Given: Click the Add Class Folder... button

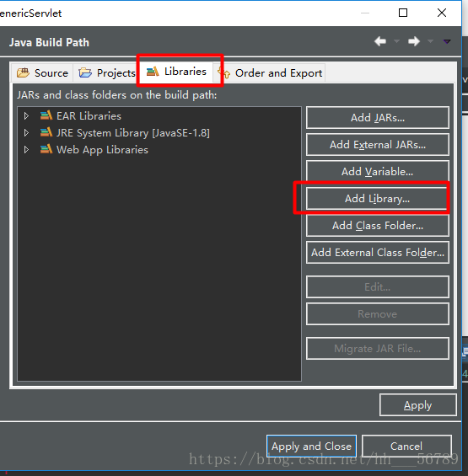Looking at the screenshot, I should tap(378, 225).
